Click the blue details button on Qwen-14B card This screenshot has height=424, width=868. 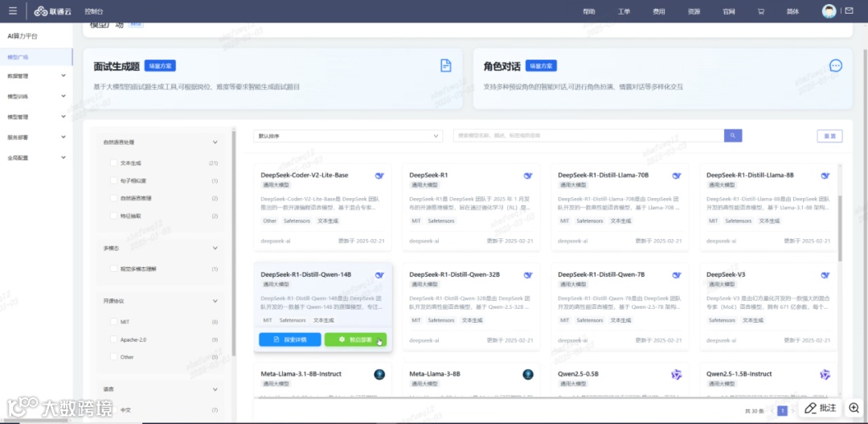[x=289, y=340]
